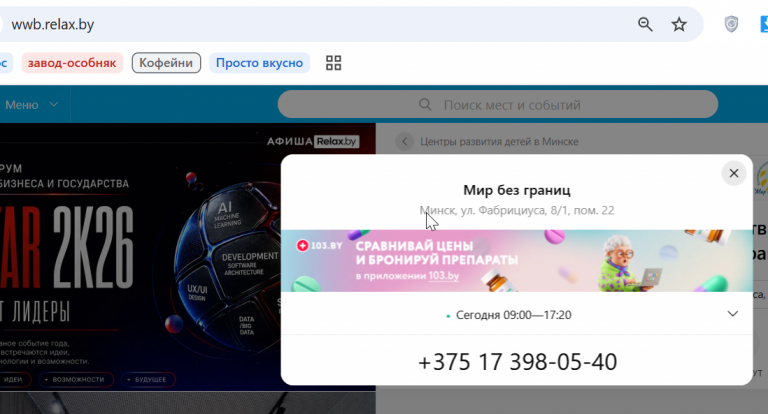Click the search magnifier icon in site search
The width and height of the screenshot is (768, 414).
click(x=425, y=104)
